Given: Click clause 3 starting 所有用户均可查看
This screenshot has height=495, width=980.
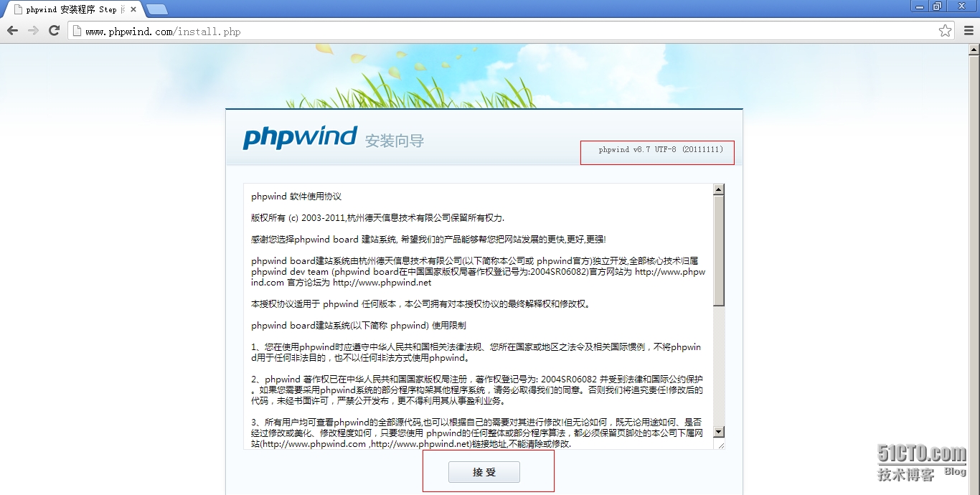Looking at the screenshot, I should pos(477,433).
